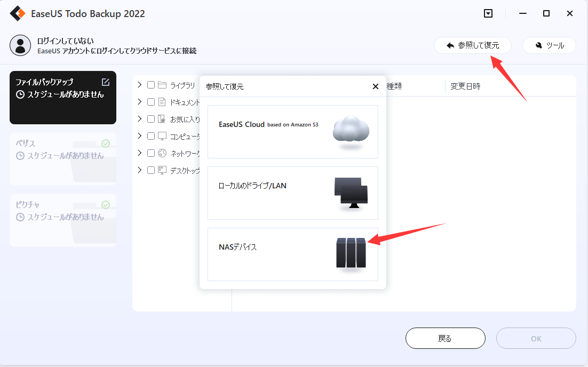Select the ペザス backup task card
The width and height of the screenshot is (588, 367).
[63, 159]
